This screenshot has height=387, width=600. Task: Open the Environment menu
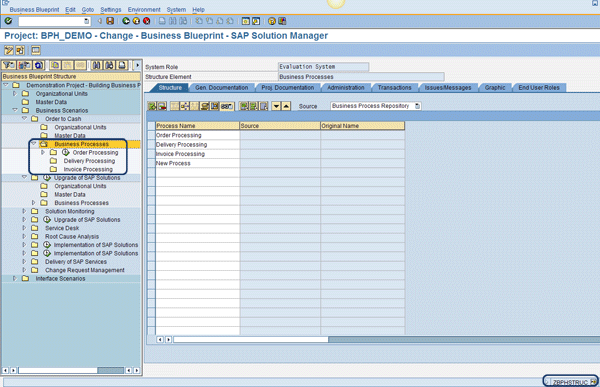point(144,10)
